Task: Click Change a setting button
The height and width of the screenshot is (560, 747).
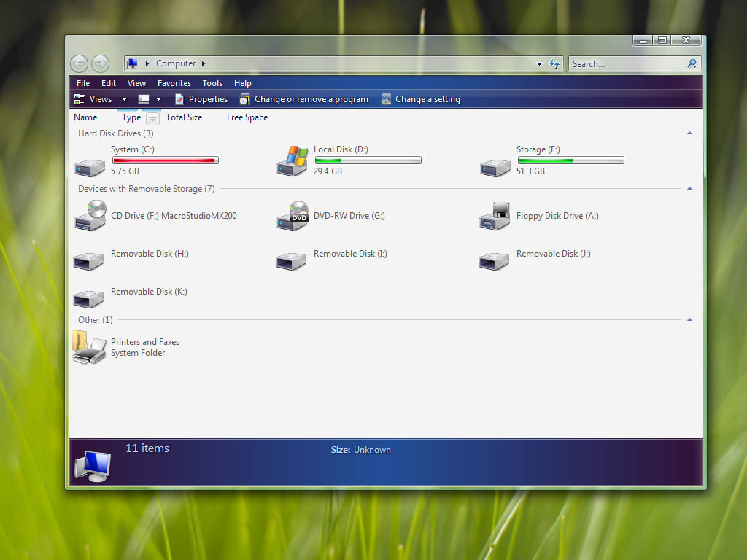Action: click(x=421, y=99)
